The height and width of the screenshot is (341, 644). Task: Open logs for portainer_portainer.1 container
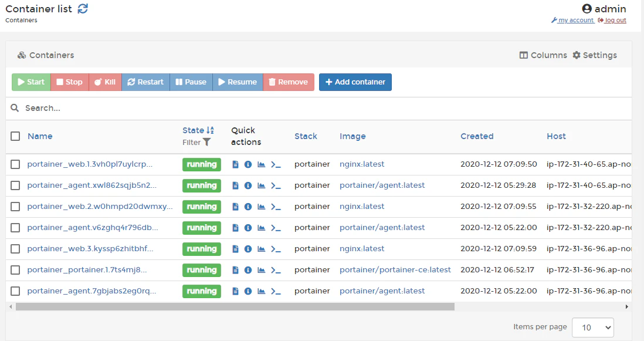click(235, 270)
